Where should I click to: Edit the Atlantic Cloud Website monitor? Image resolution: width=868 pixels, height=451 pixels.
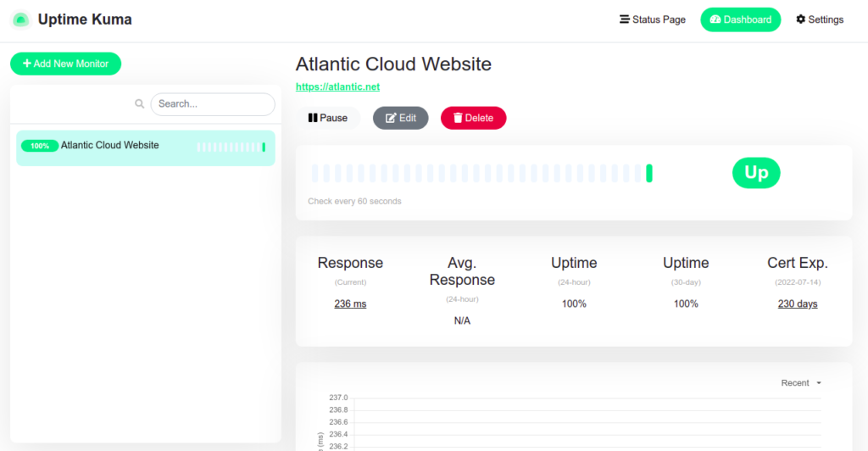click(401, 118)
